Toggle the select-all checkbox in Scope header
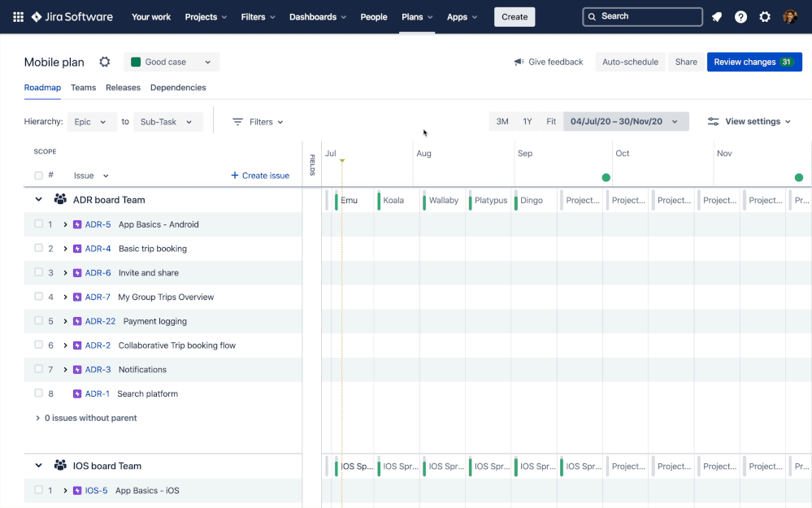 (38, 176)
